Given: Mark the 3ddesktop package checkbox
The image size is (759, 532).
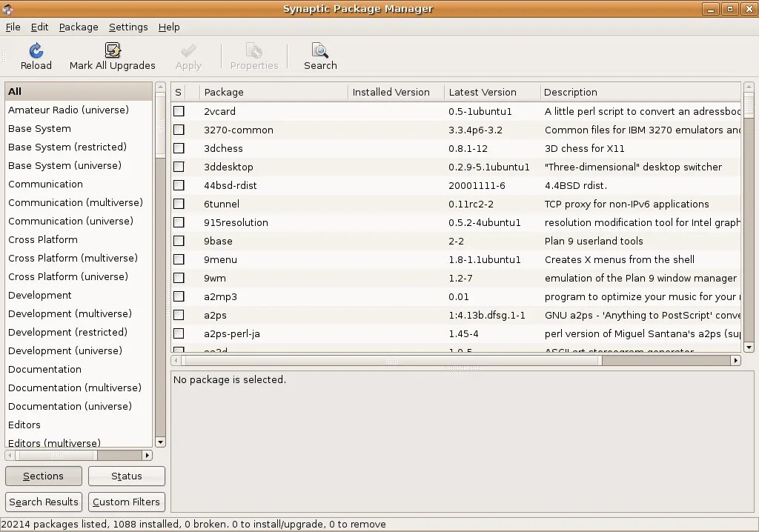Looking at the screenshot, I should point(179,167).
